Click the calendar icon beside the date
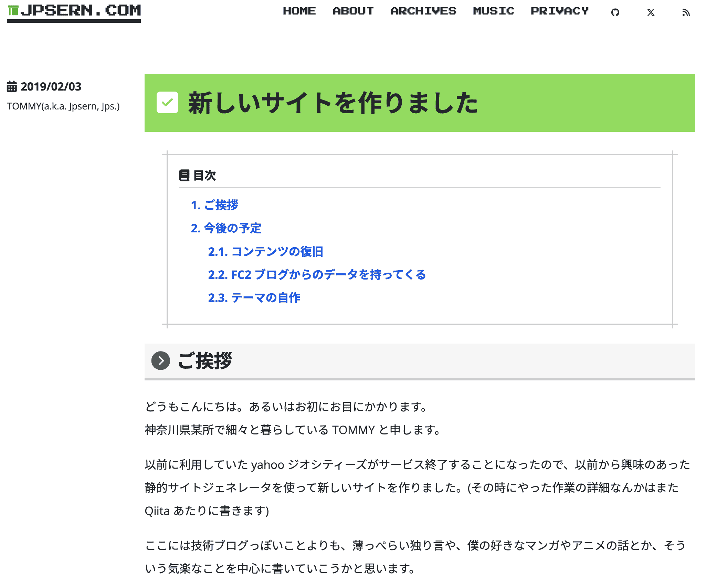The height and width of the screenshot is (588, 707). point(12,87)
